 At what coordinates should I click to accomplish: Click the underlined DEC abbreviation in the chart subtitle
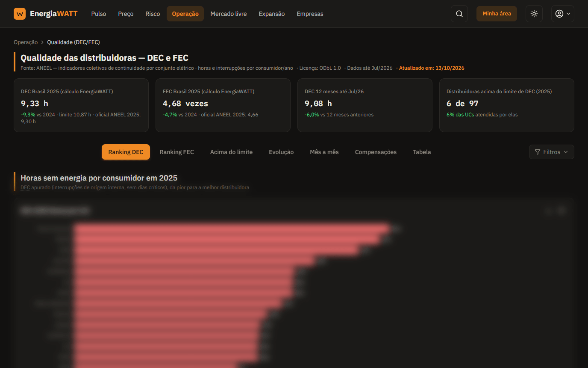(x=25, y=187)
